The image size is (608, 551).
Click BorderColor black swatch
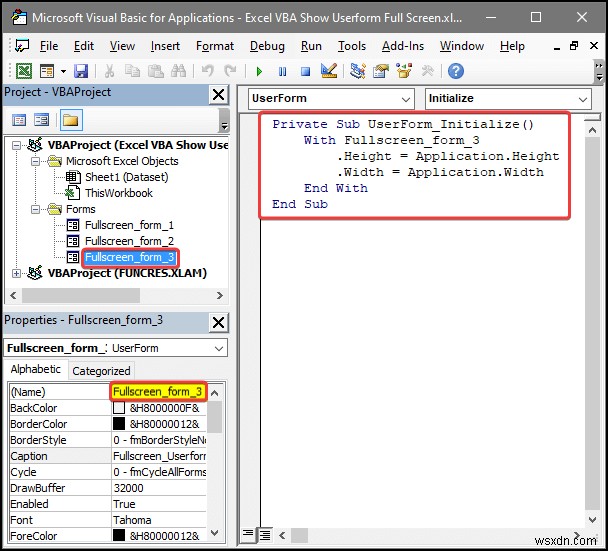pyautogui.click(x=119, y=424)
